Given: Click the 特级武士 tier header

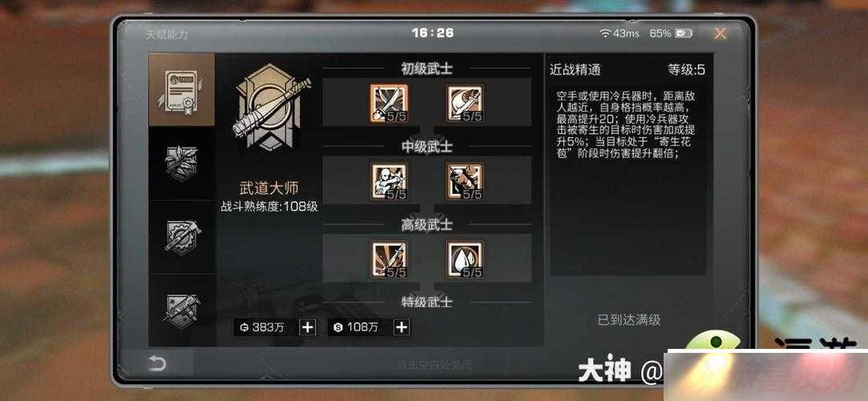Looking at the screenshot, I should tap(427, 302).
